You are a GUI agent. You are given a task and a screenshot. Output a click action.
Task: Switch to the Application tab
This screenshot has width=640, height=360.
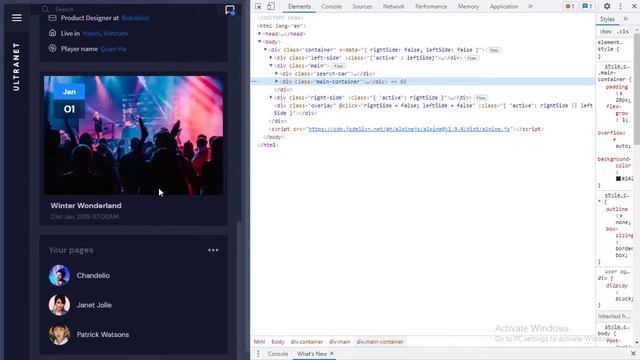(504, 7)
